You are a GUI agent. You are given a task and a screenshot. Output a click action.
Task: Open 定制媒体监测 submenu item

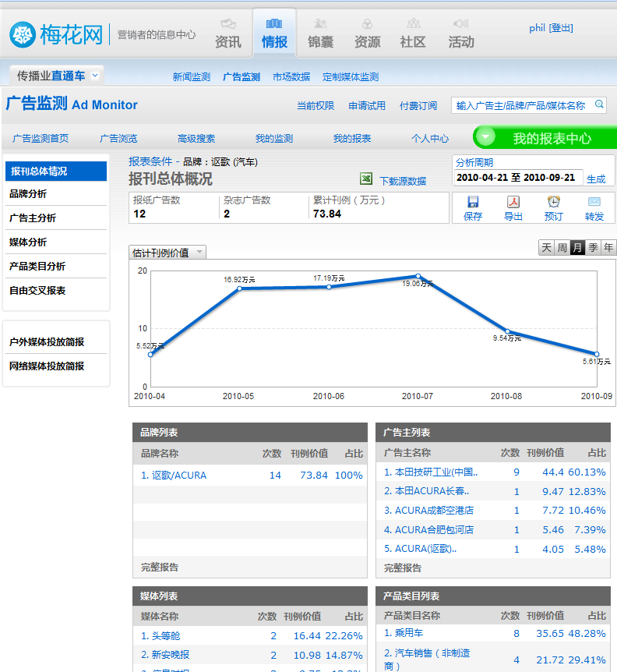(x=351, y=76)
